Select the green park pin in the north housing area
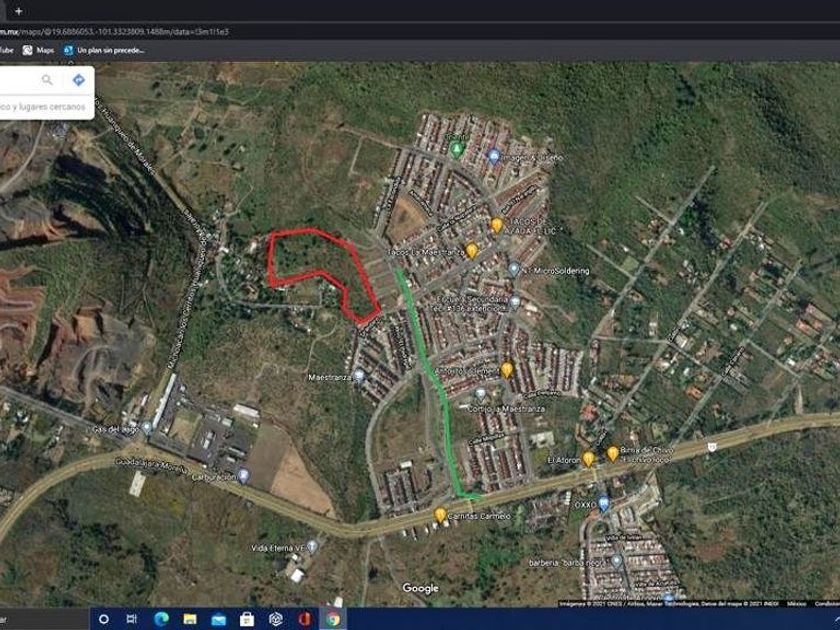Image resolution: width=840 pixels, height=630 pixels. coord(456,149)
